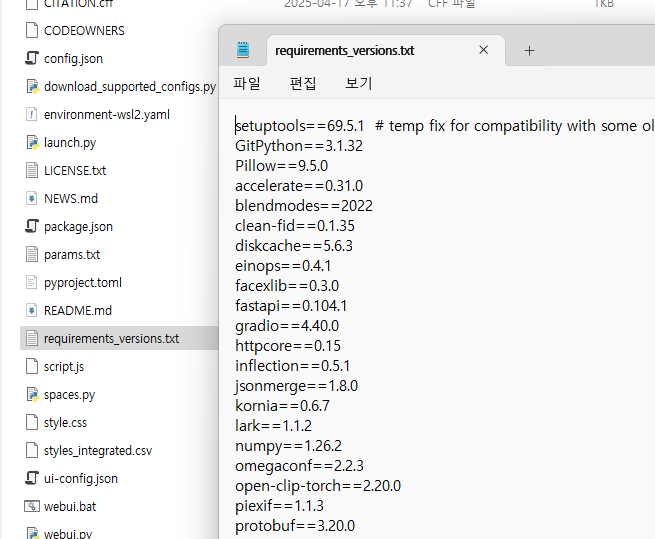Select script.js in the file list
655x539 pixels.
(64, 367)
